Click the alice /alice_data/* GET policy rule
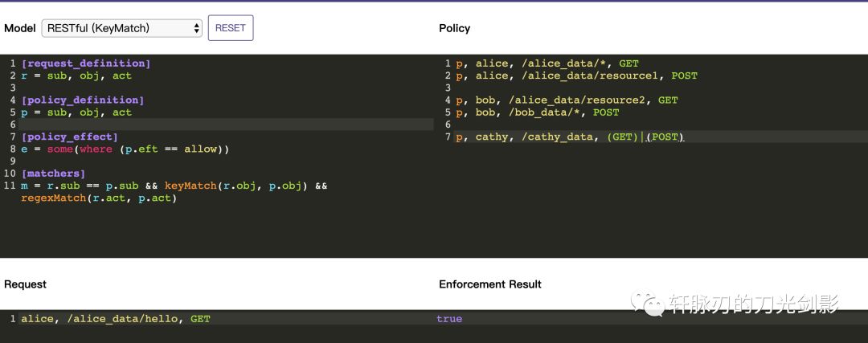 coord(547,63)
